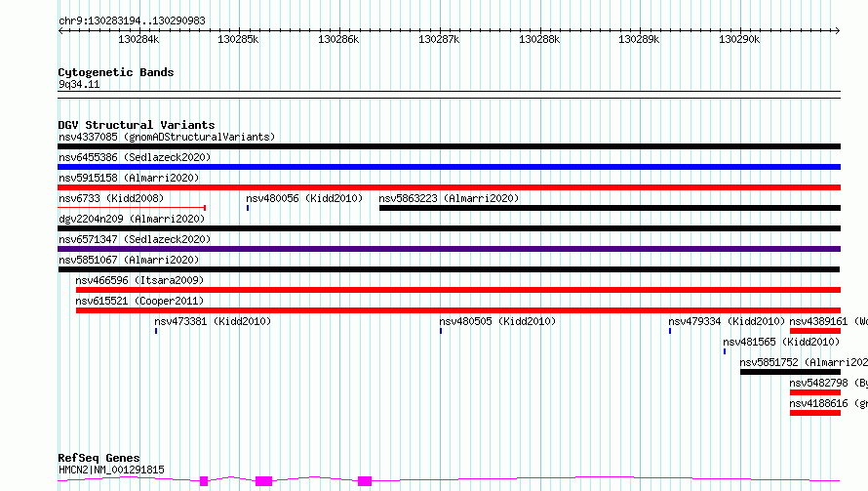Select the red nsv4188616 variant bar

(x=815, y=413)
